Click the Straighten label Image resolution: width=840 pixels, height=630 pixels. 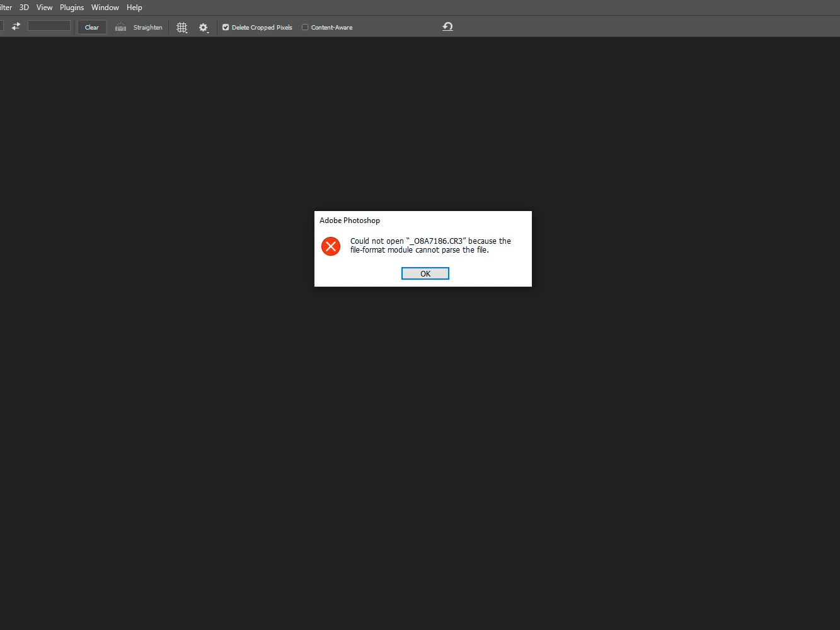click(147, 28)
